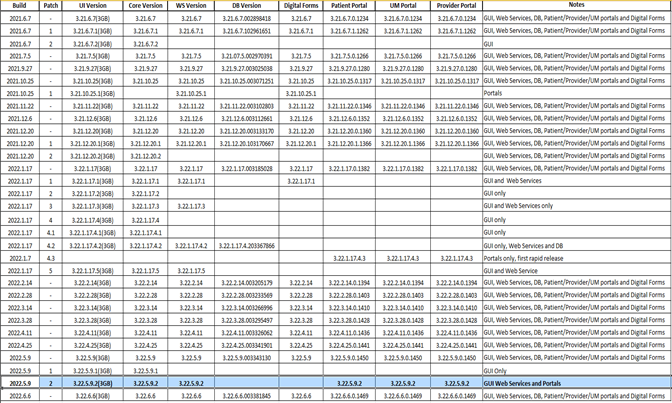Click the DB Version column header

tap(246, 5)
